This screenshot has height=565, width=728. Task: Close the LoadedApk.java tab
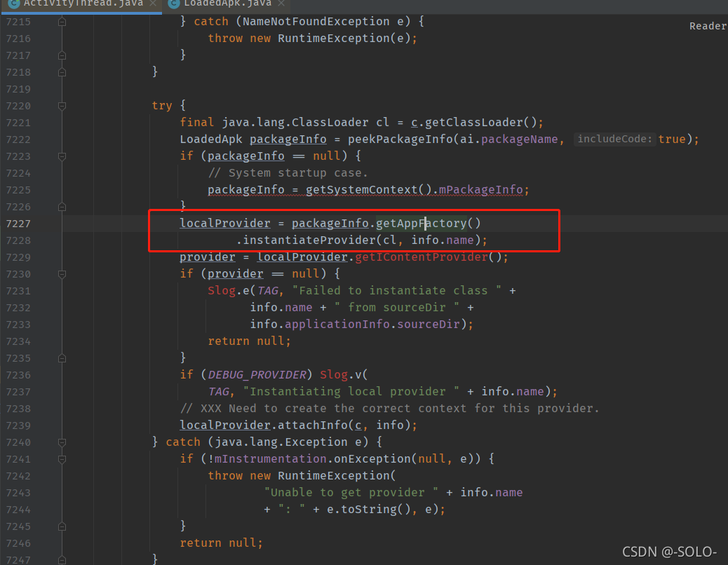point(281,4)
